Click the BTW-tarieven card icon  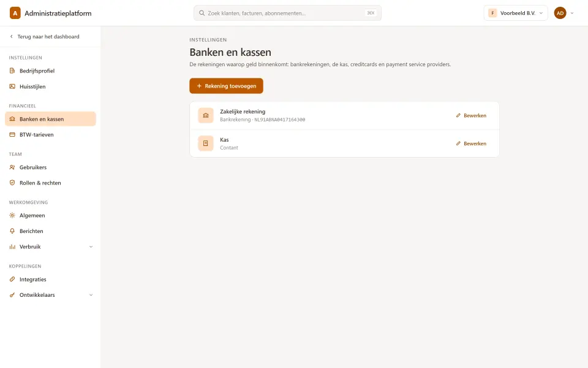point(12,134)
